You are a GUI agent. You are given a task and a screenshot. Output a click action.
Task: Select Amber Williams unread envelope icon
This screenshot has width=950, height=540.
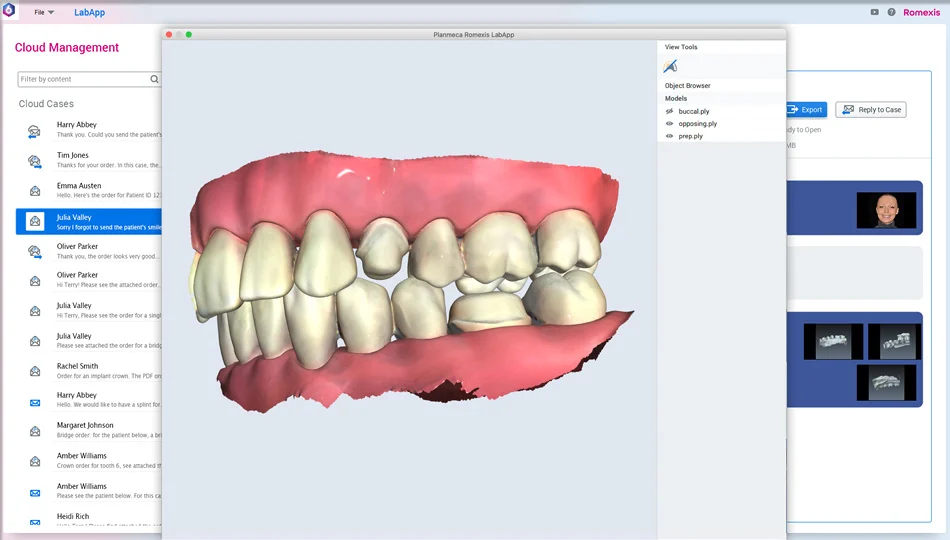coord(35,493)
